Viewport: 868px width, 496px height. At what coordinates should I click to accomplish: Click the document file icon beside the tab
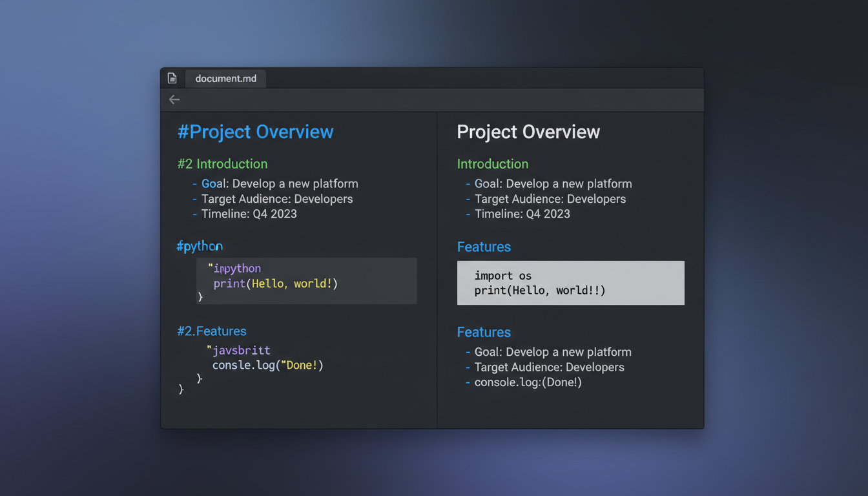pyautogui.click(x=172, y=77)
